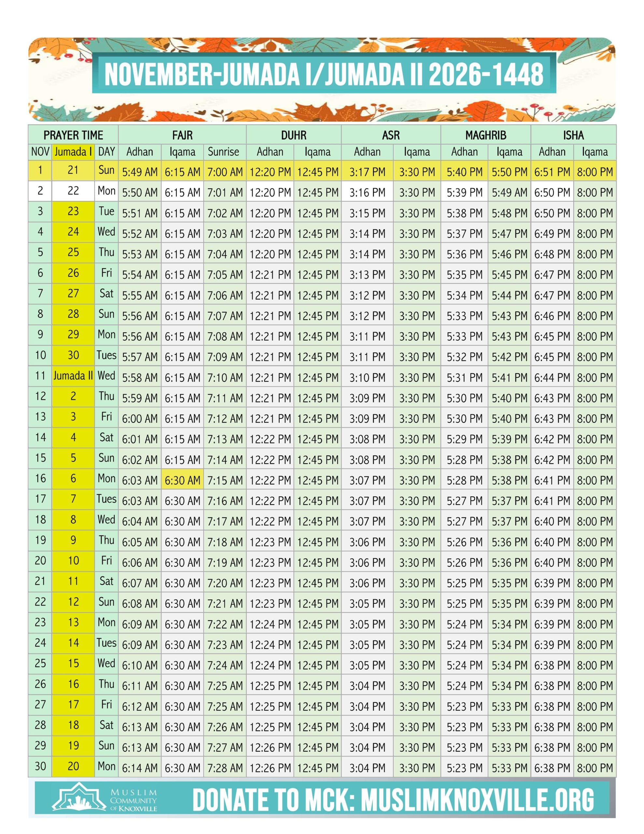Click the Jumada II cell on Nov 11
Image resolution: width=644 pixels, height=834 pixels.
pyautogui.click(x=73, y=376)
